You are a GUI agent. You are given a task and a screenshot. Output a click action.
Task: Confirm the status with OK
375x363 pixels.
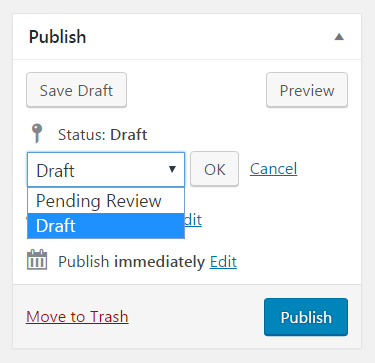pyautogui.click(x=214, y=169)
